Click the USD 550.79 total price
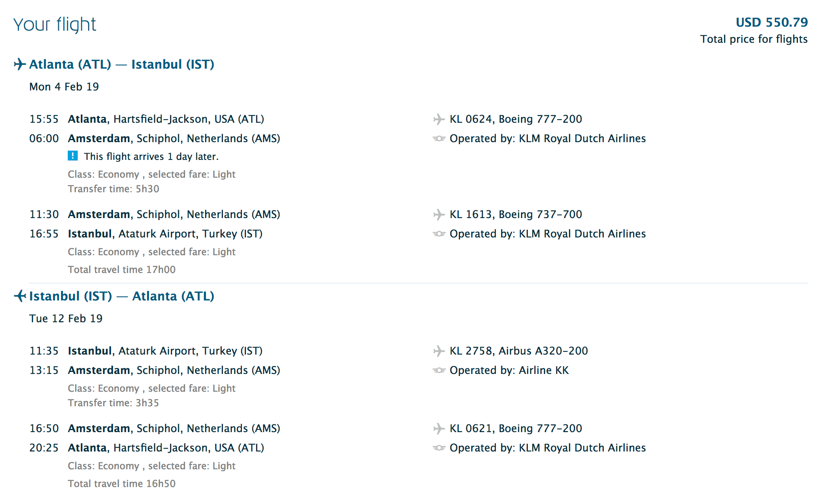The height and width of the screenshot is (504, 819). coord(771,22)
